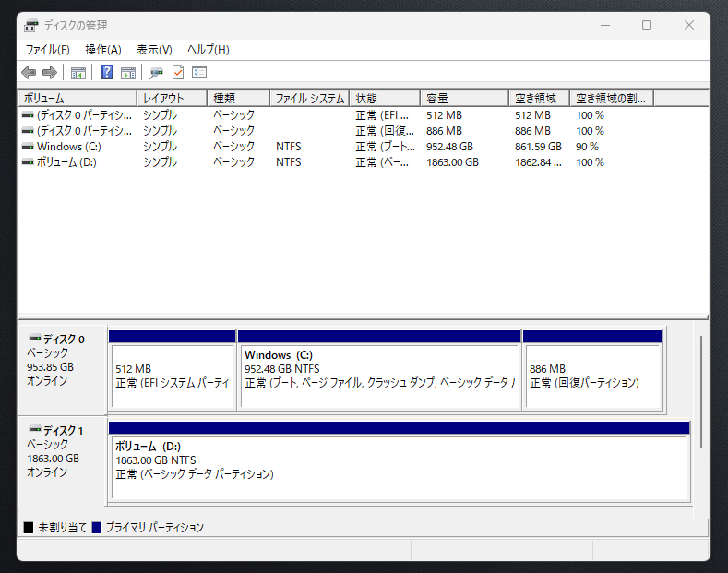Sort by the ボリューム column header
This screenshot has height=573, width=728.
(78, 99)
